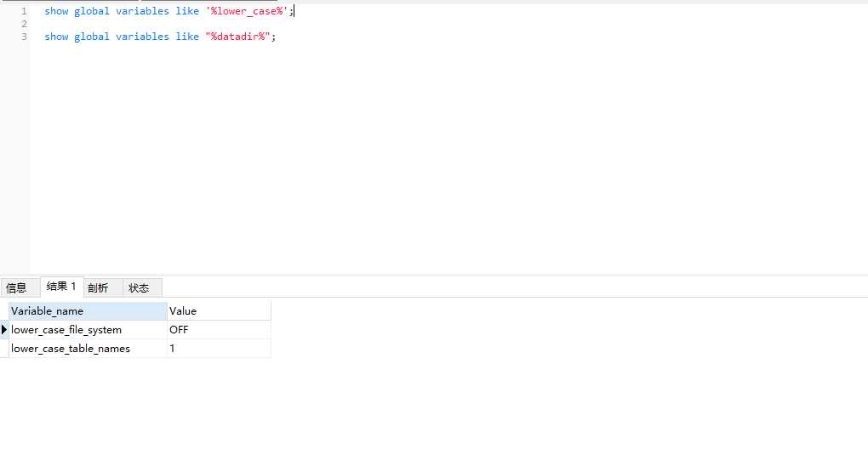Open the 剖析 tab

pyautogui.click(x=98, y=287)
